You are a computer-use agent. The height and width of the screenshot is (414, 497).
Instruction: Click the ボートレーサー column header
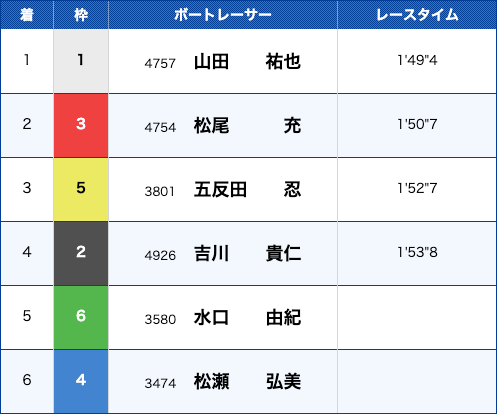(223, 15)
